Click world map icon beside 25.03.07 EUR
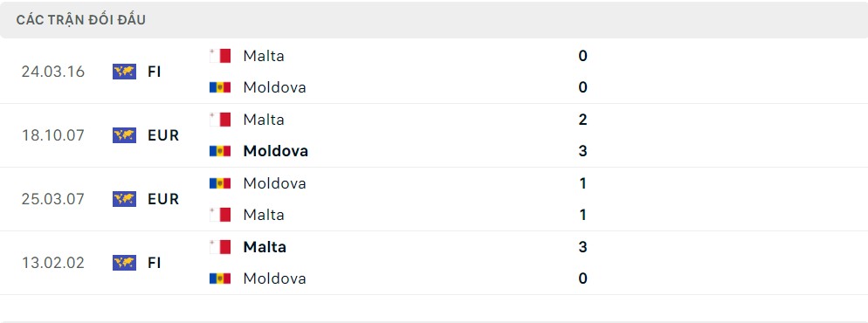The height and width of the screenshot is (323, 868). pyautogui.click(x=124, y=199)
